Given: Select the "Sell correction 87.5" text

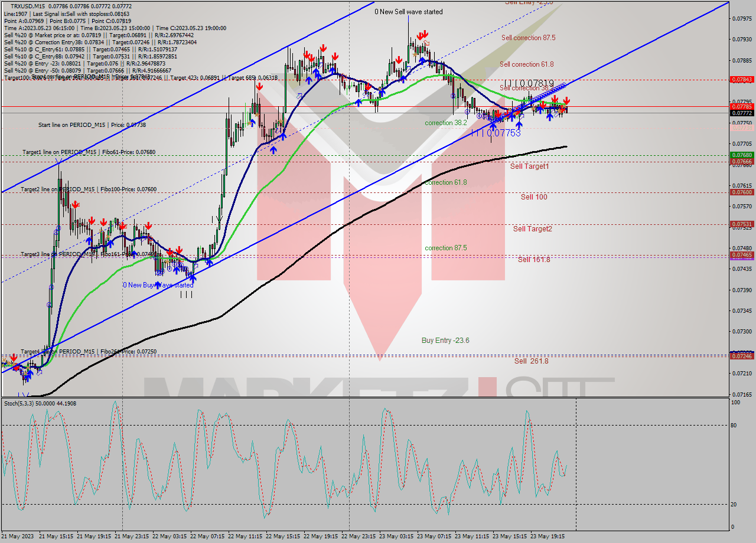Looking at the screenshot, I should pyautogui.click(x=527, y=38).
